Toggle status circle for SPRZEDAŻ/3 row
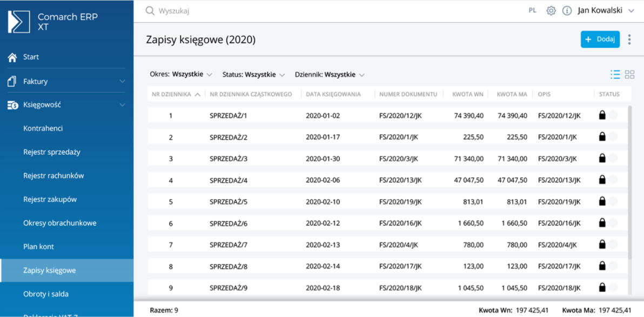This screenshot has width=644, height=317. tap(613, 158)
